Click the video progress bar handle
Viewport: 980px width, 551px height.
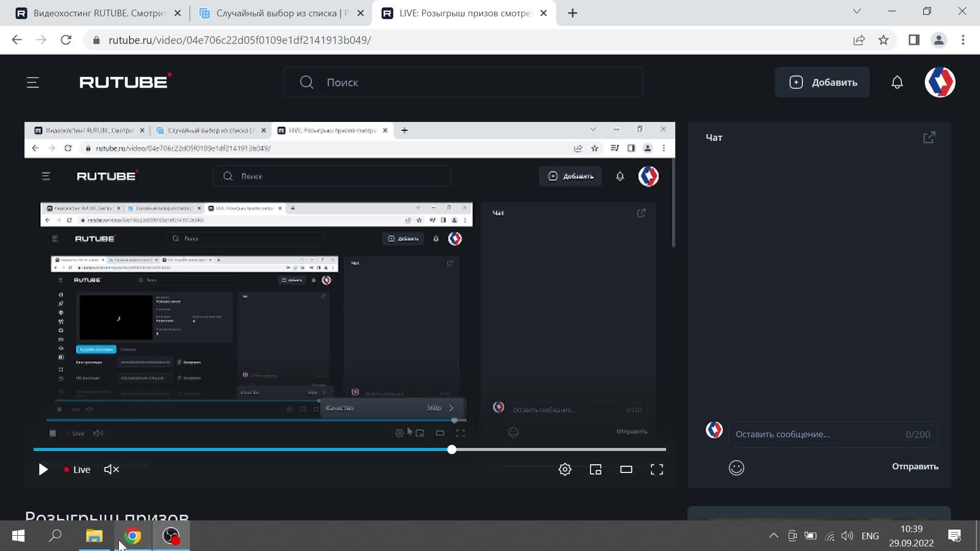(x=452, y=449)
